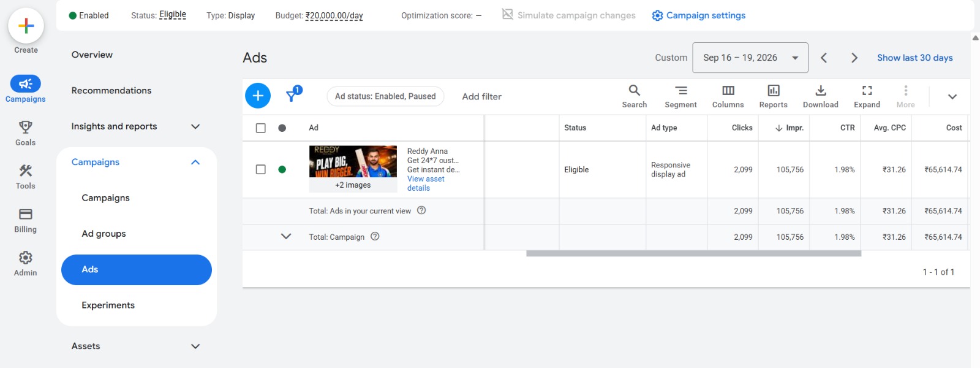Select Campaigns sub-item in navigation
Screen dimensions: 980x368
(106, 197)
